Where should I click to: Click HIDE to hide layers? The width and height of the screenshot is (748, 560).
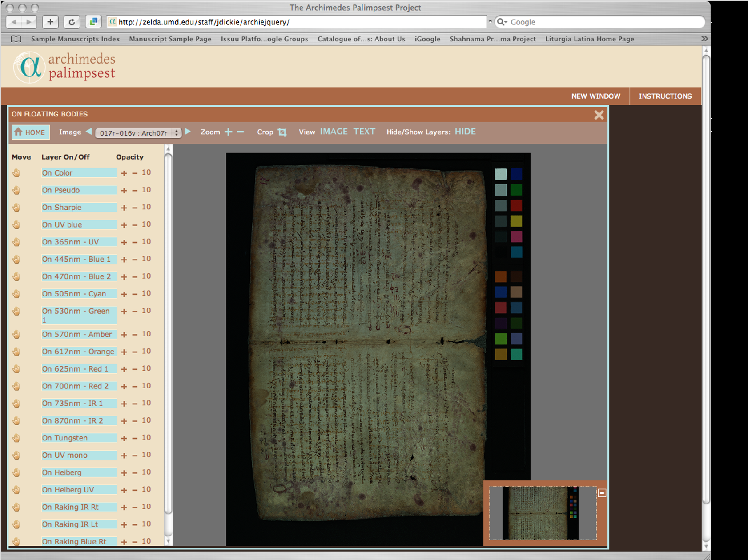coord(465,132)
